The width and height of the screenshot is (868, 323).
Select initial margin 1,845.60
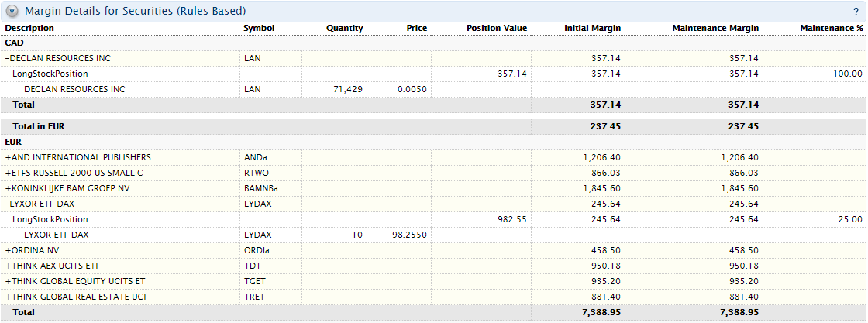click(601, 188)
